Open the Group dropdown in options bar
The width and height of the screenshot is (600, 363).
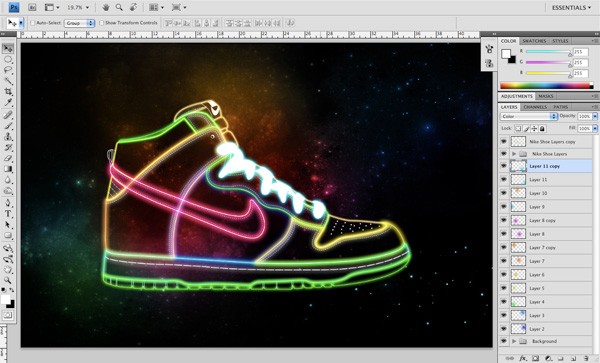pyautogui.click(x=80, y=23)
